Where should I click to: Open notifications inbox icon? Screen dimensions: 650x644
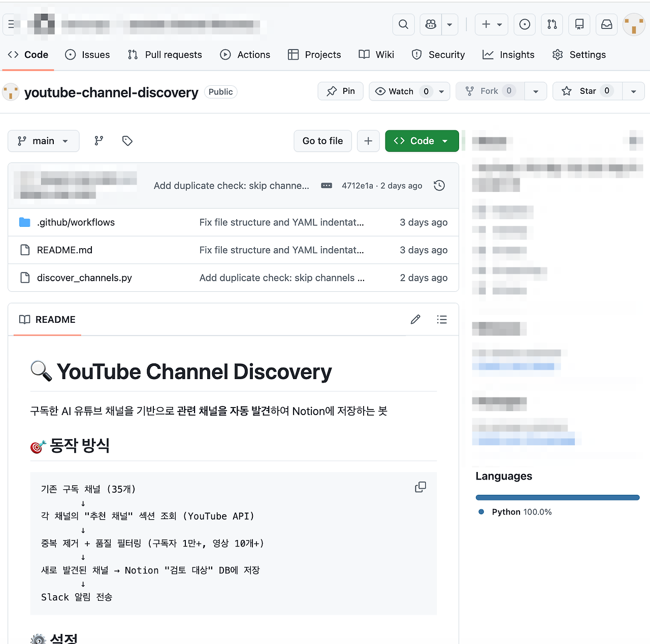point(607,24)
